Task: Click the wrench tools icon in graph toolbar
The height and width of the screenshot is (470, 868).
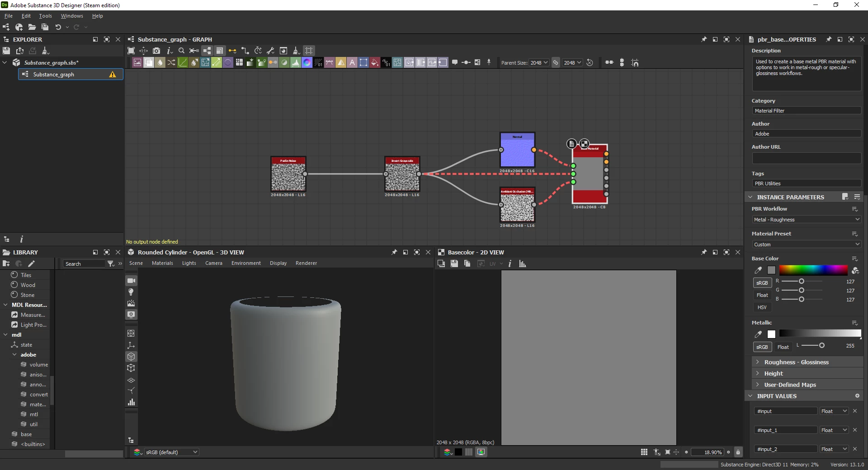Action: click(270, 51)
